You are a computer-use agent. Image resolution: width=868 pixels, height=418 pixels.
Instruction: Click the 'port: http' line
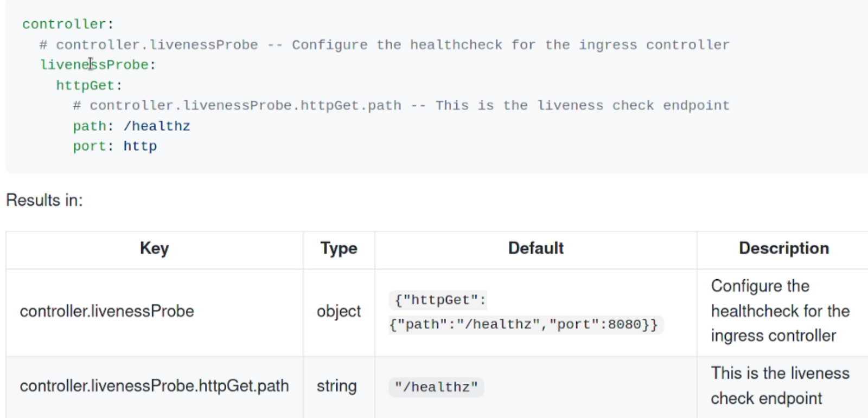click(114, 146)
